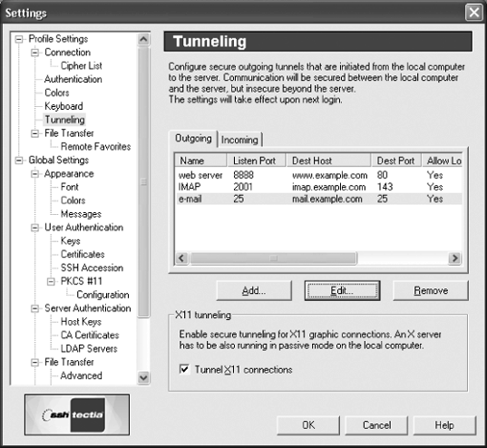Image resolution: width=487 pixels, height=448 pixels.
Task: Select Cipher List in the tree
Action: click(82, 66)
